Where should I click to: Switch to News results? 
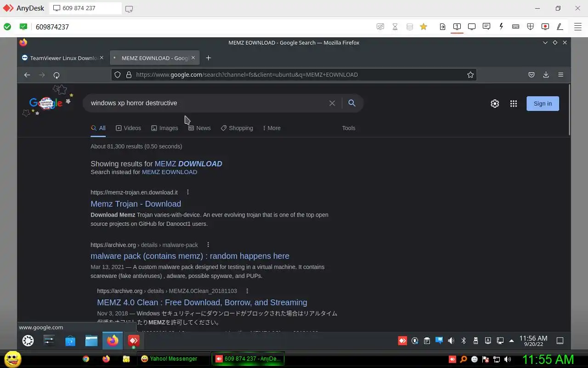(199, 128)
